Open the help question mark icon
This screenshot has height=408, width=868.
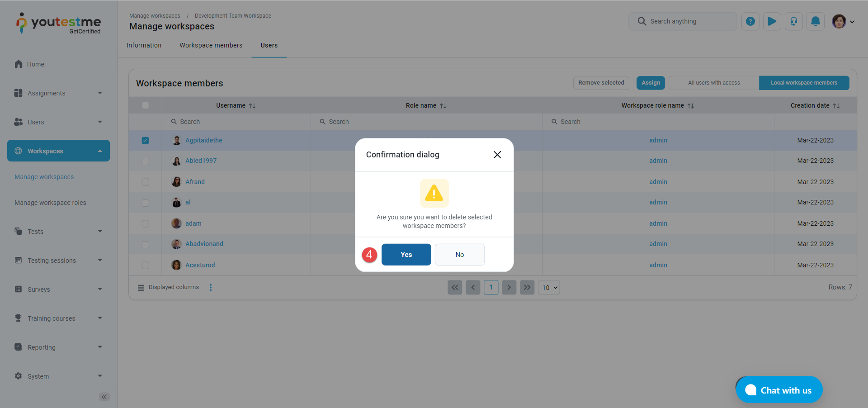(x=750, y=21)
